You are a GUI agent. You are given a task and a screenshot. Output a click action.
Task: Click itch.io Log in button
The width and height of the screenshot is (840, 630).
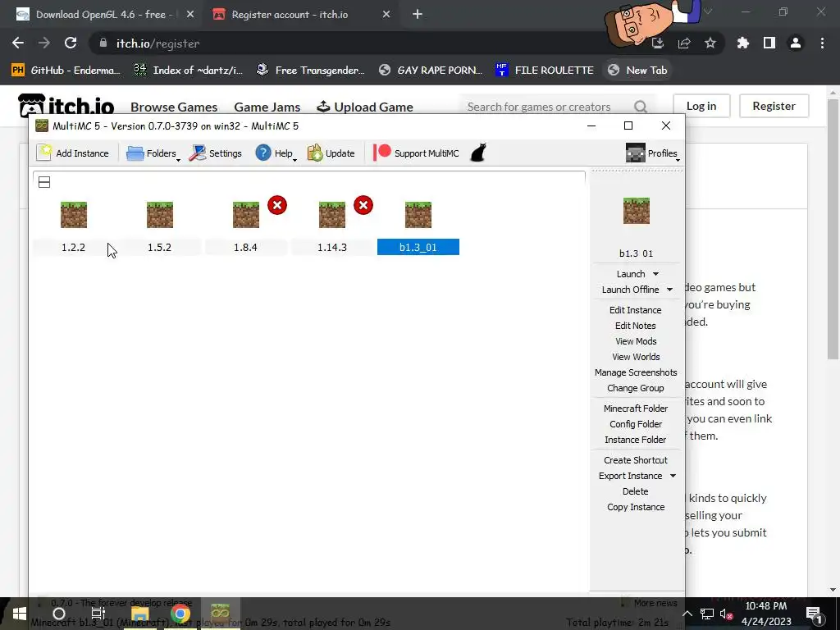[x=702, y=106]
